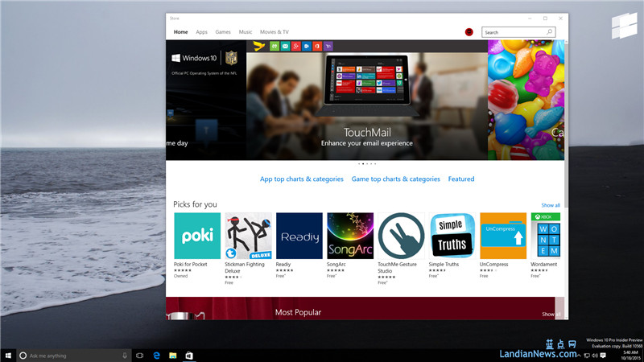The width and height of the screenshot is (644, 362).
Task: Open the Windows Start button
Action: [8, 356]
